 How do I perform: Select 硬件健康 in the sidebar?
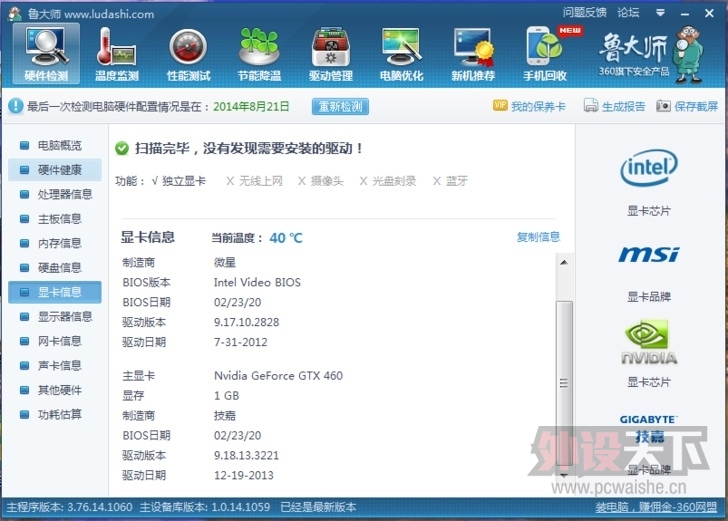(x=55, y=170)
